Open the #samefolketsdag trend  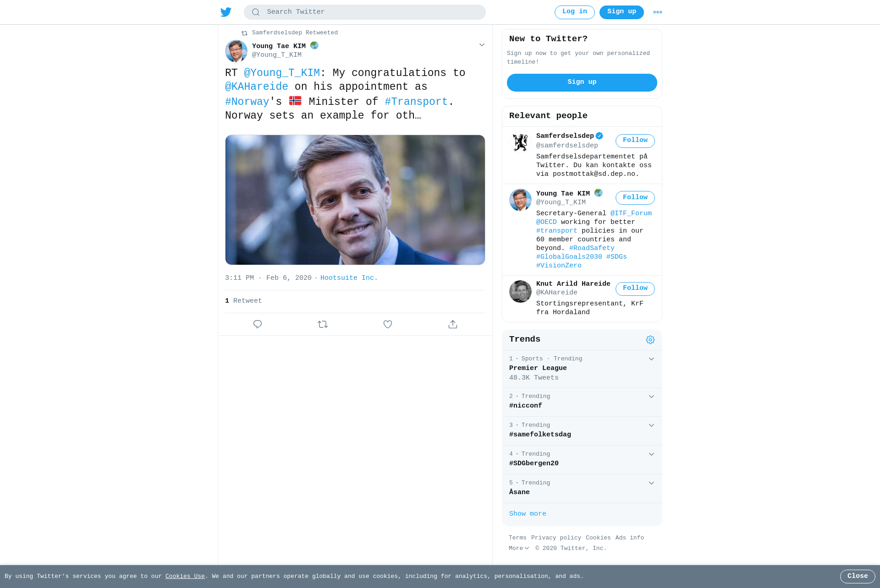540,435
